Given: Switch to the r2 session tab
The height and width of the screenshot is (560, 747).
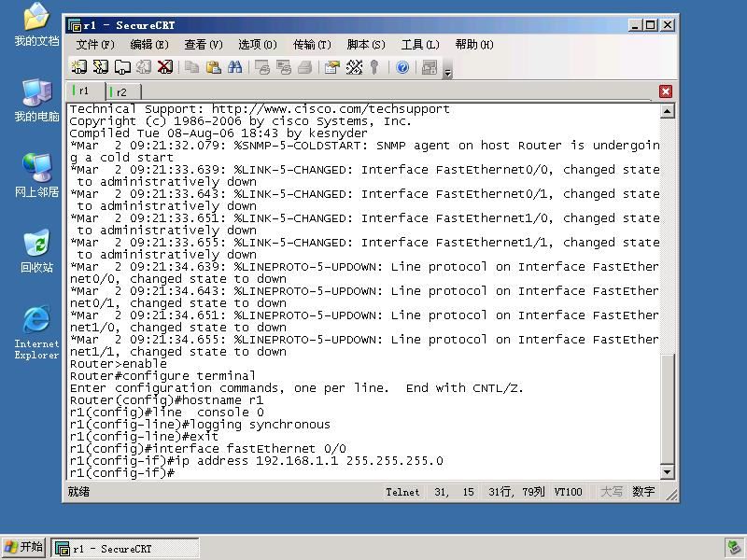Looking at the screenshot, I should click(x=123, y=91).
